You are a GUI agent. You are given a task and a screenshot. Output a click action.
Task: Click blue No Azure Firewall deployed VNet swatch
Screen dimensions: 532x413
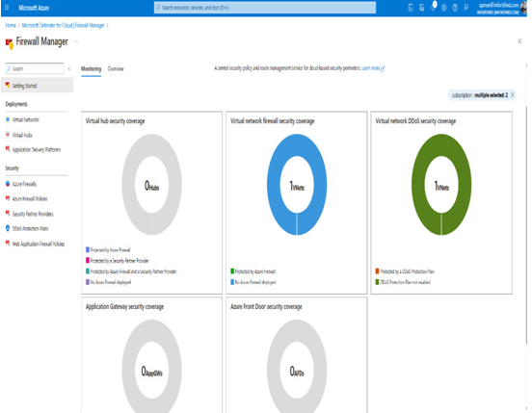[232, 282]
